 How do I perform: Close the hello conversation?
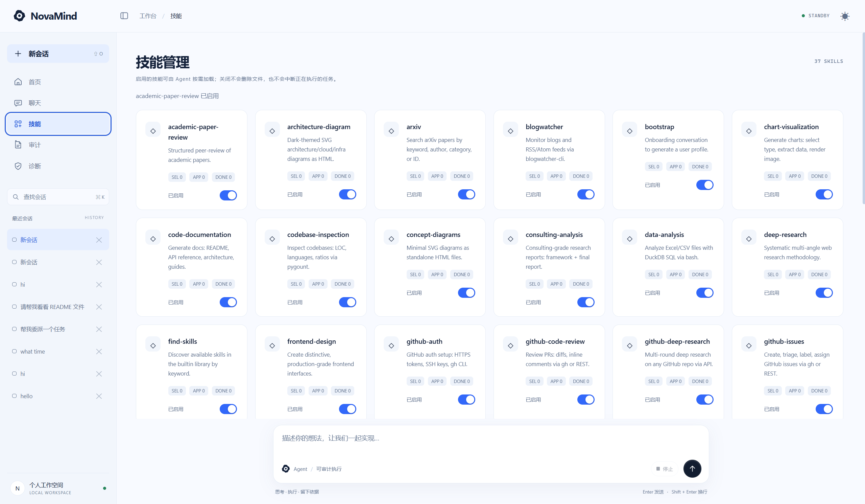99,396
